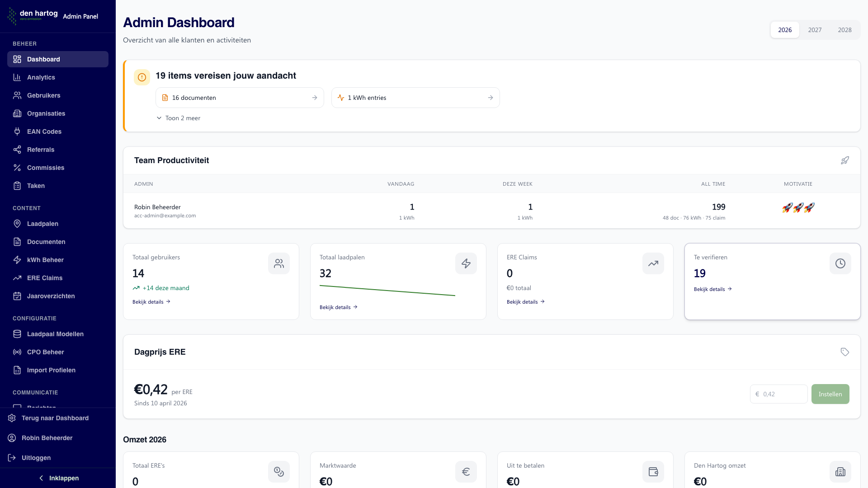Bekijk details on ERE Claims card

pos(526,302)
